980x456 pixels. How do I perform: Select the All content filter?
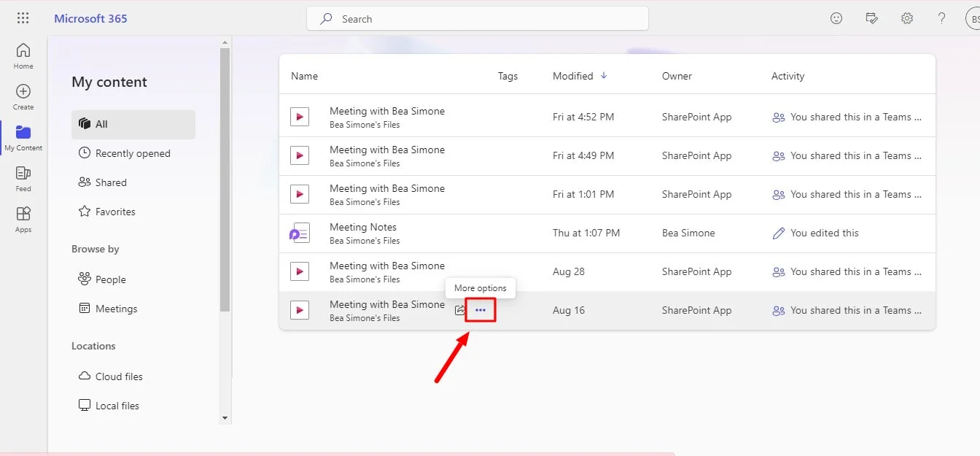pos(133,124)
